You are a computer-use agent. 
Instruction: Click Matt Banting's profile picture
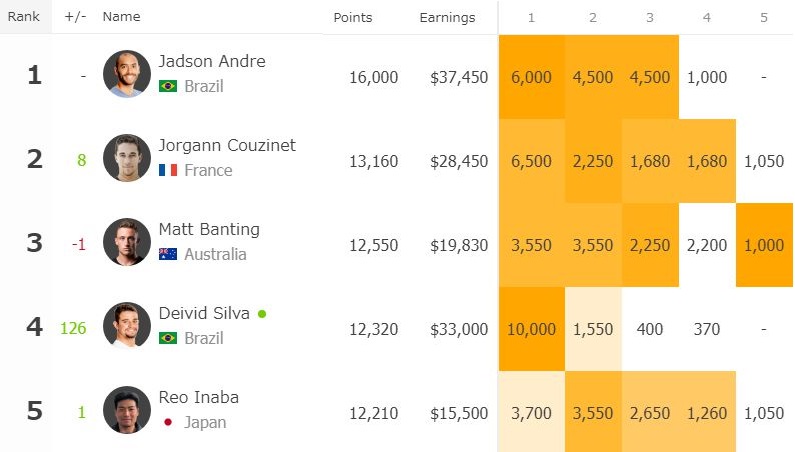(x=127, y=242)
